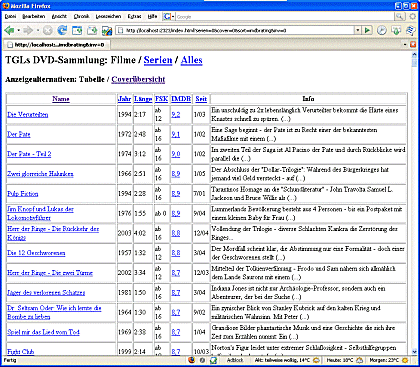Open the Adblock status bar item
The height and width of the screenshot is (367, 420).
235,360
